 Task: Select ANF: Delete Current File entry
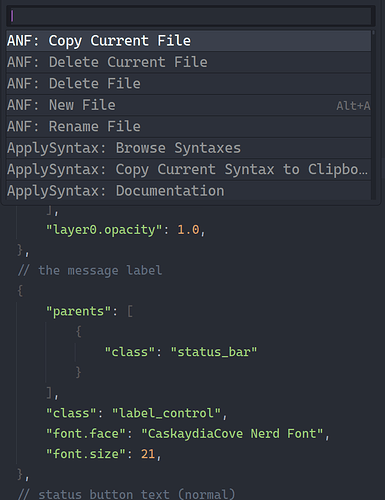pos(189,62)
